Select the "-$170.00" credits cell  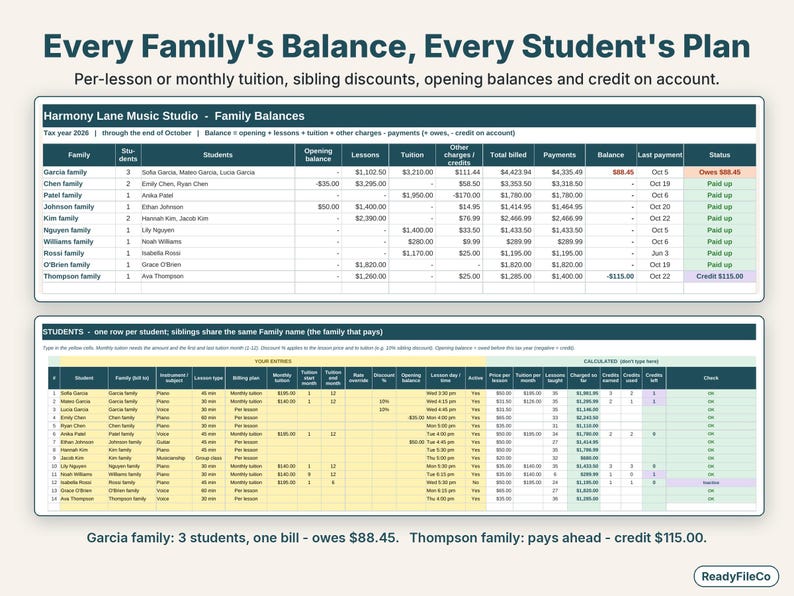tap(459, 195)
